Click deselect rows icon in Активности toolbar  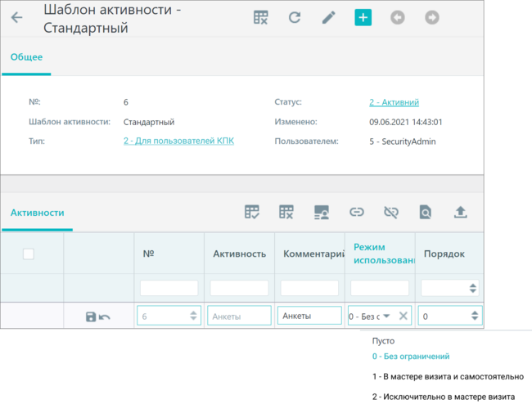[286, 213]
